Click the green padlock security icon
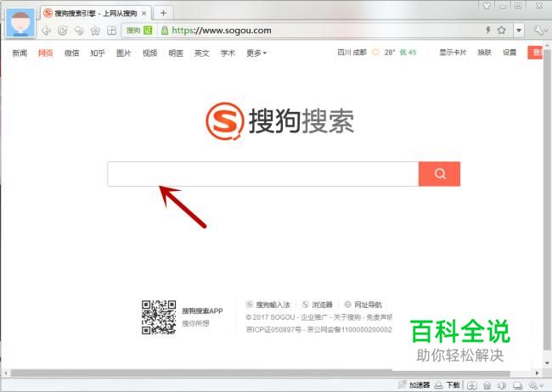 point(165,31)
